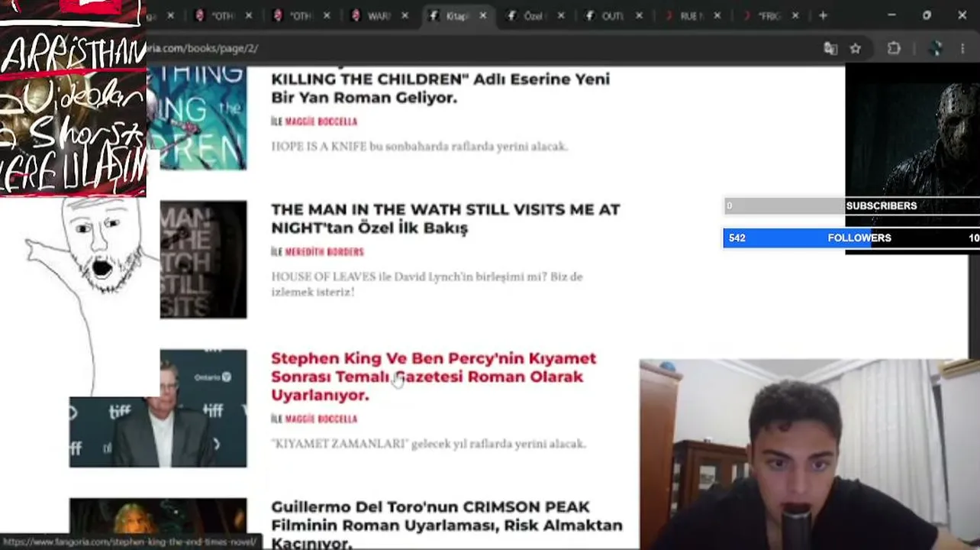Bookmark this page with the star icon
Viewport: 980px width, 550px height.
point(856,48)
